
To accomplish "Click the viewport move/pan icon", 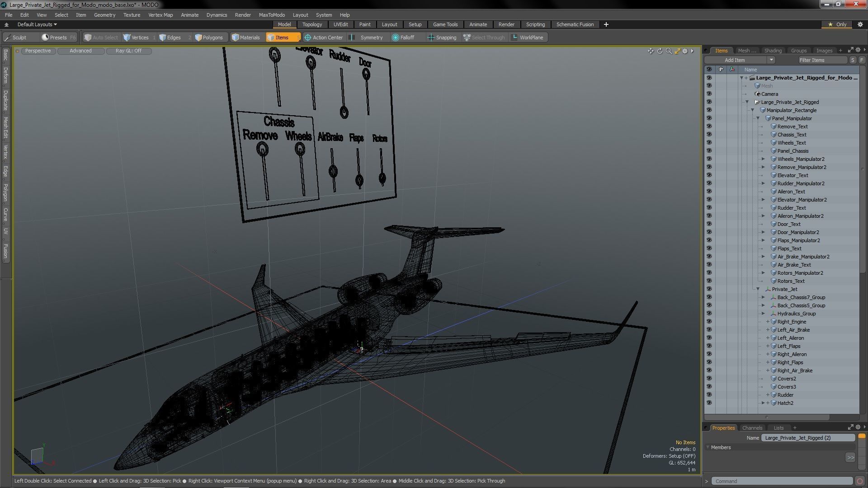I will (651, 51).
